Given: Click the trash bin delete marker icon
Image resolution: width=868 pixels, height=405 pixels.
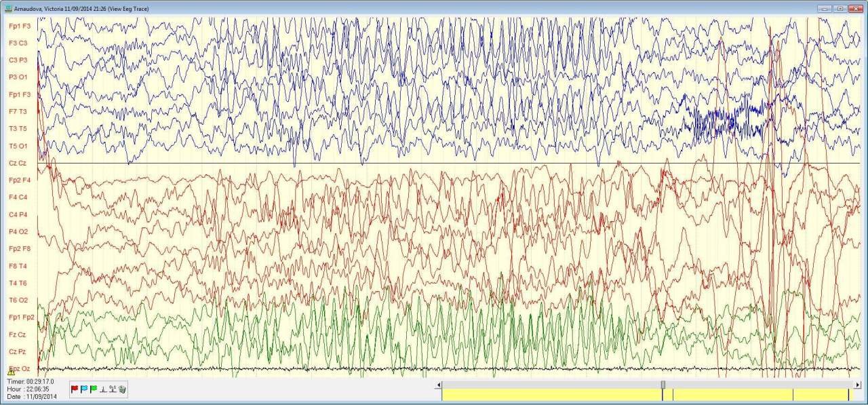Looking at the screenshot, I should pyautogui.click(x=122, y=389).
